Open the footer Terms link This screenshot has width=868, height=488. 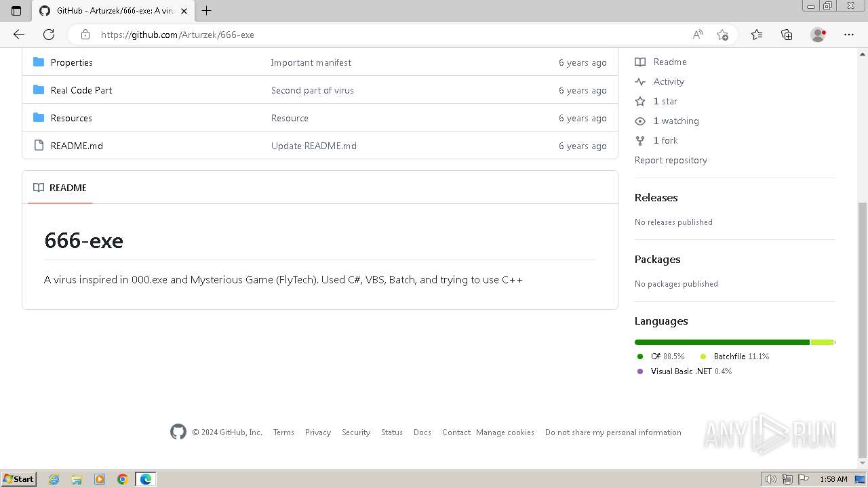283,432
